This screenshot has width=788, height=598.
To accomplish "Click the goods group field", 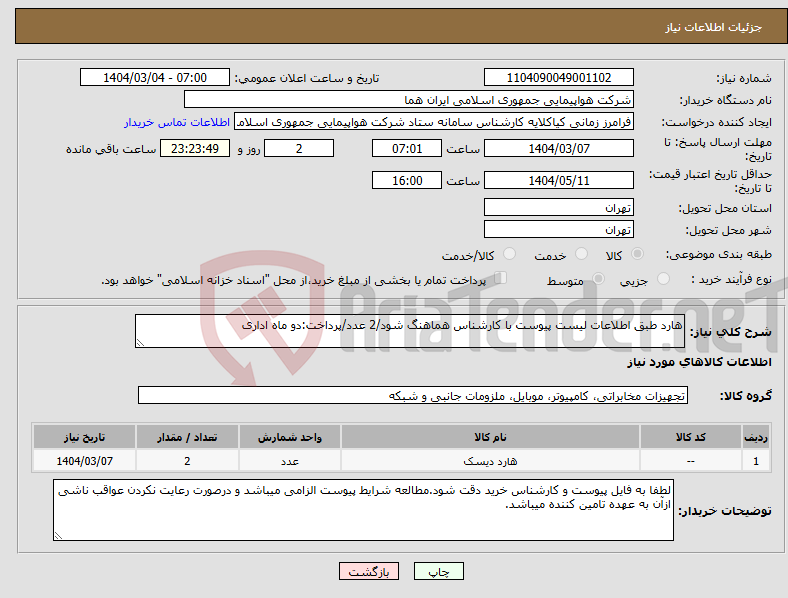I will tap(413, 395).
